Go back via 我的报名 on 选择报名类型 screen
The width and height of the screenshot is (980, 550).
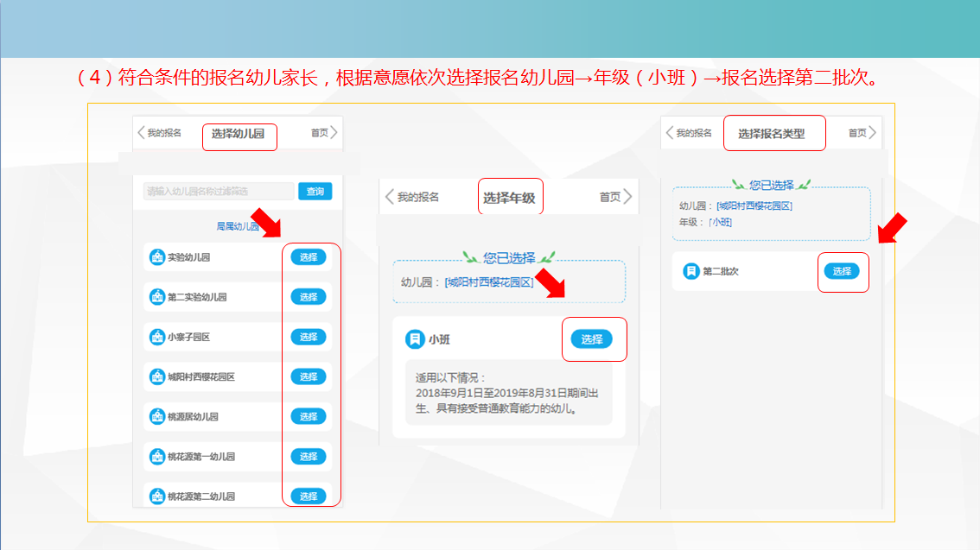pyautogui.click(x=689, y=133)
